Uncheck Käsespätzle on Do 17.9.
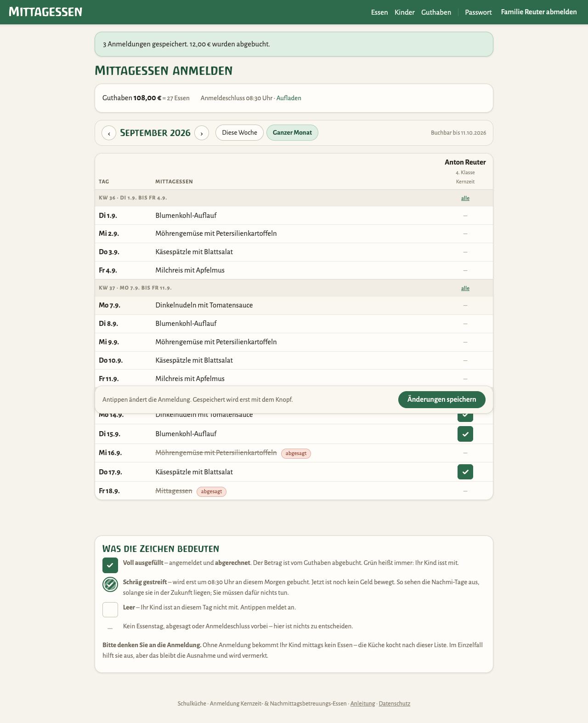The image size is (588, 723). [x=465, y=472]
